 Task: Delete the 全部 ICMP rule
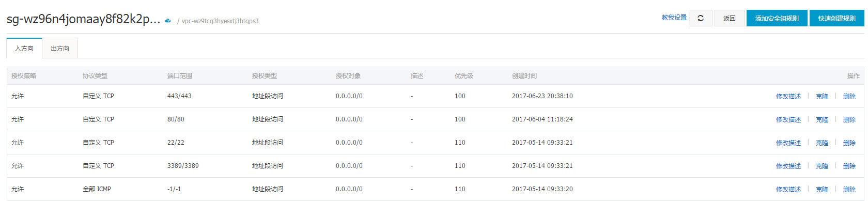pos(849,190)
